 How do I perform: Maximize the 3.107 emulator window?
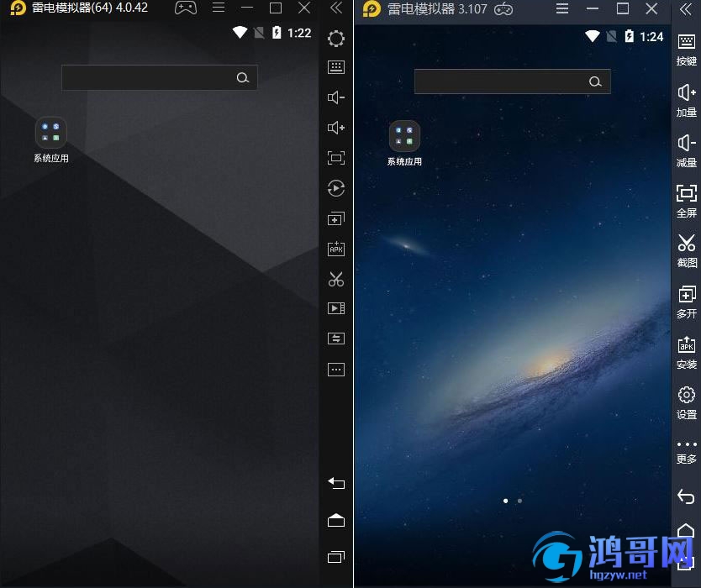(x=622, y=8)
